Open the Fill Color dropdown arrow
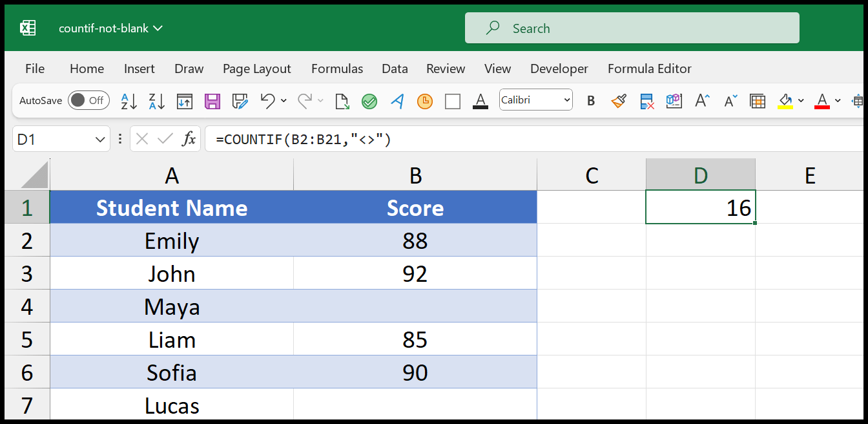The image size is (868, 424). [x=801, y=100]
